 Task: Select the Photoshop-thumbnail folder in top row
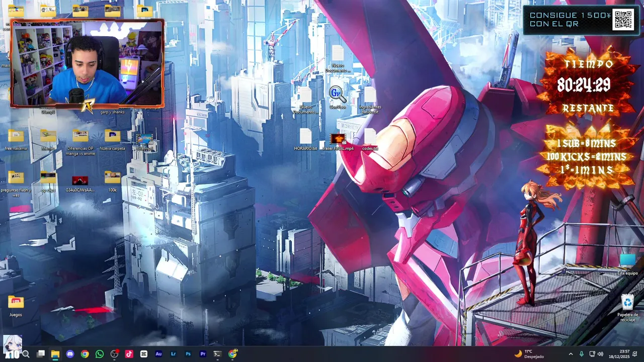(x=144, y=10)
